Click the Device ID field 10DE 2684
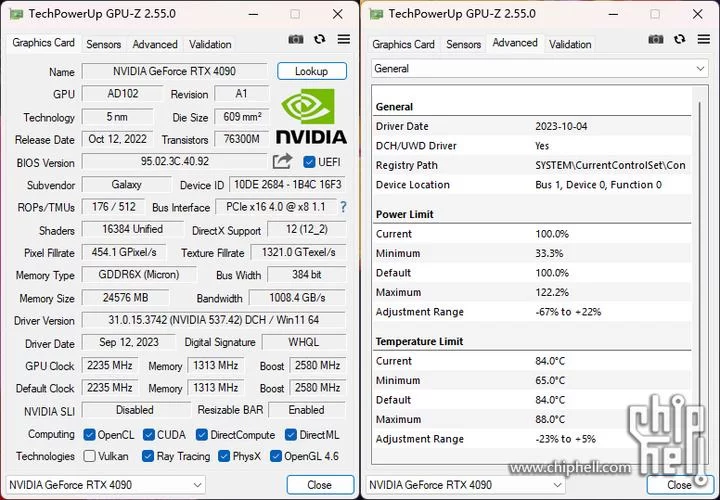This screenshot has height=500, width=720. [x=287, y=185]
